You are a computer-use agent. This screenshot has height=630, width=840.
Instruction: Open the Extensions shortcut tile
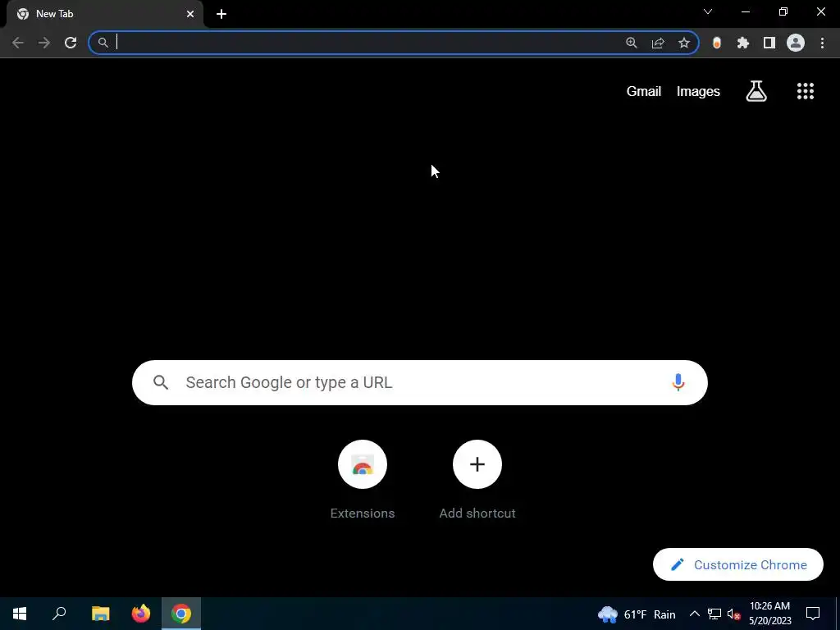(363, 479)
